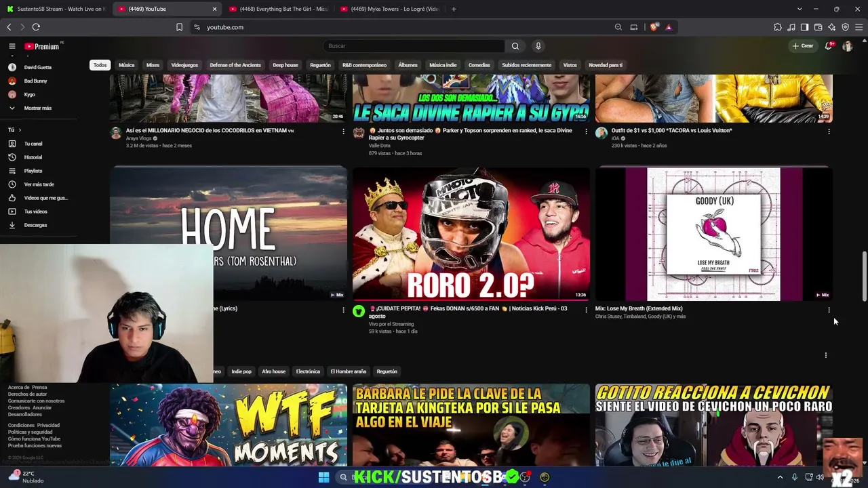Bookmark this page in address bar

pos(179,27)
